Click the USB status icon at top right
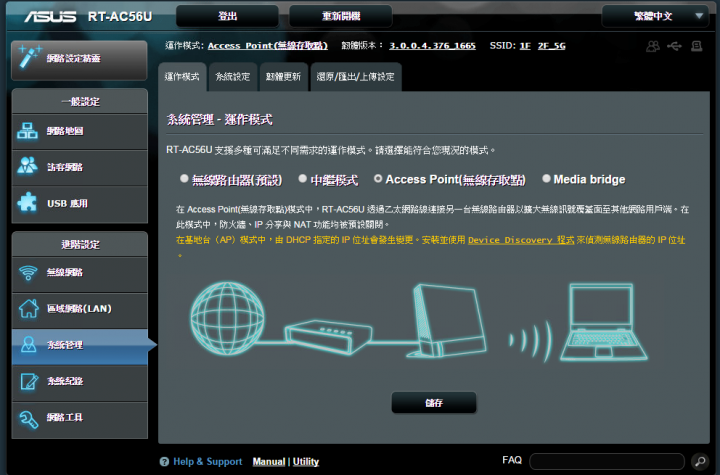Image resolution: width=720 pixels, height=475 pixels. point(675,46)
